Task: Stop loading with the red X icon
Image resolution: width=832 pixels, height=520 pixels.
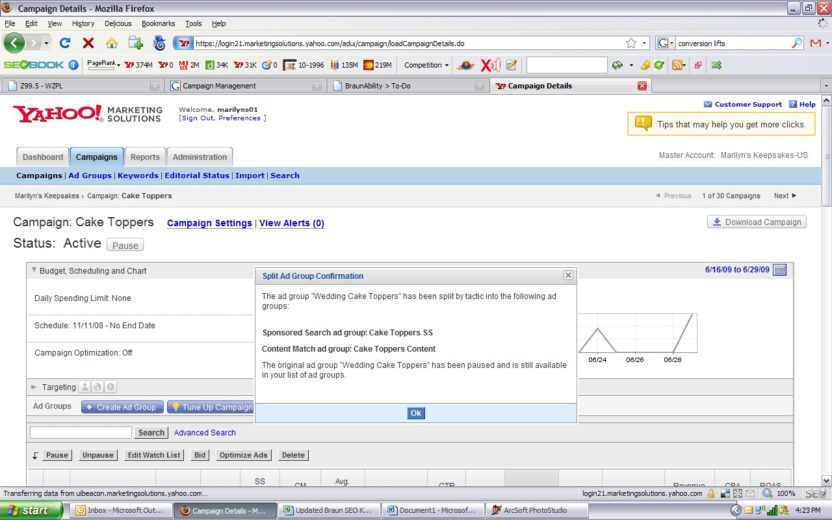Action: [x=89, y=43]
